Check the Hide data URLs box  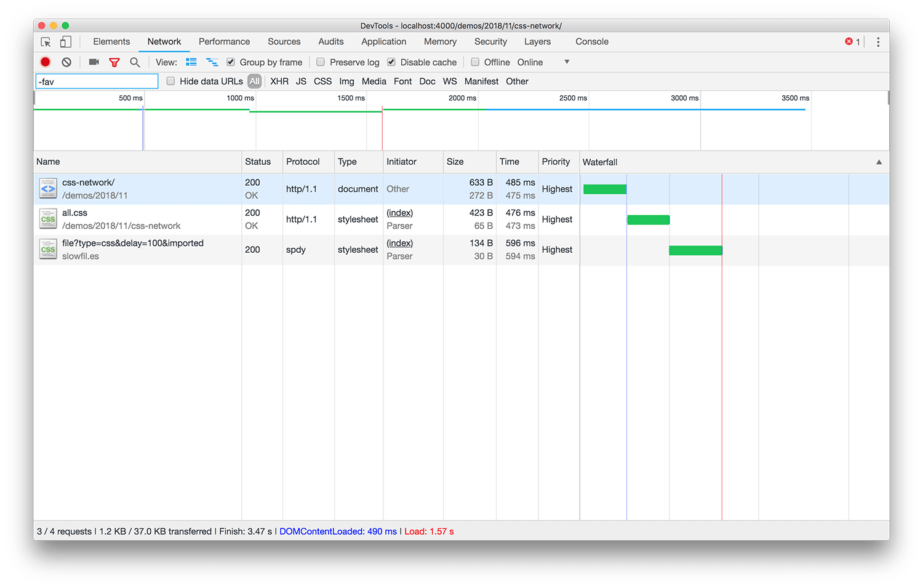[x=170, y=81]
